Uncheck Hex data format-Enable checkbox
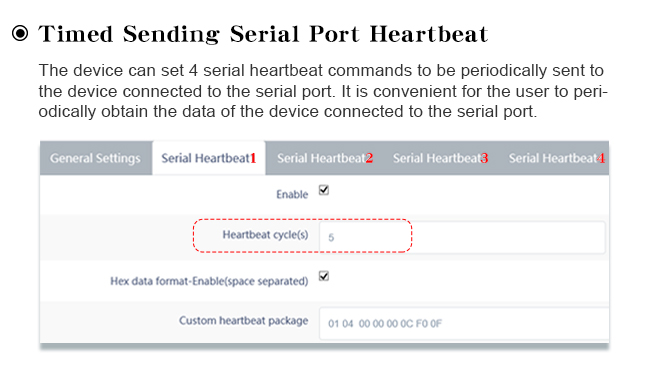Image resolution: width=650 pixels, height=366 pixels. [x=324, y=276]
